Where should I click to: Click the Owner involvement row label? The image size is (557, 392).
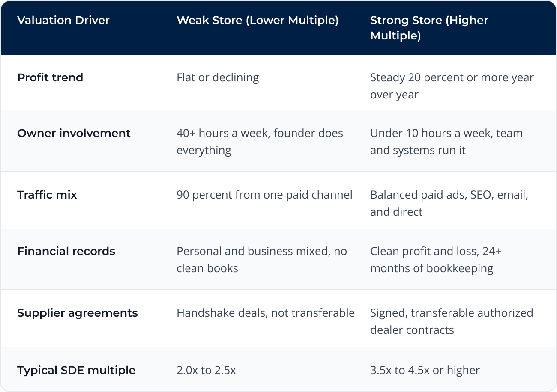tap(74, 133)
